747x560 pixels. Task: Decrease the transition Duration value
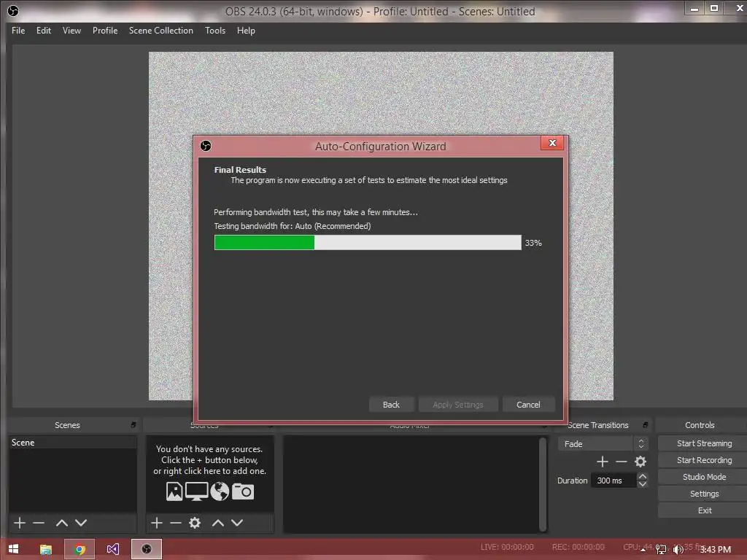(642, 484)
